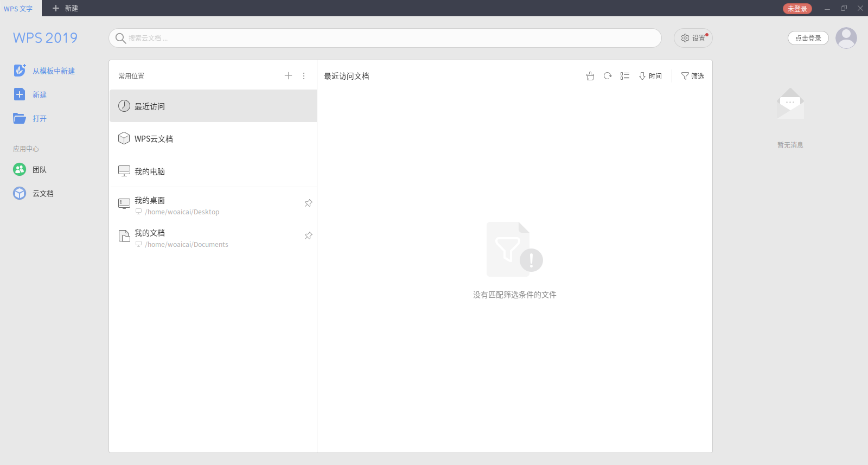
Task: Click the 暂无消息 text
Action: coord(790,145)
